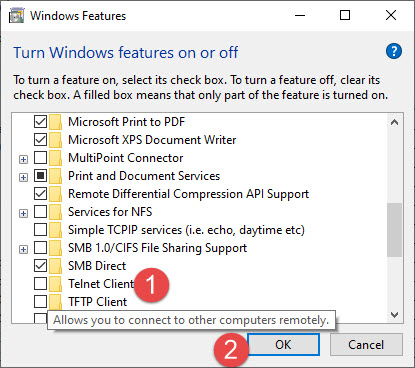
Task: Uncheck the SMB Direct checkbox
Action: point(40,266)
